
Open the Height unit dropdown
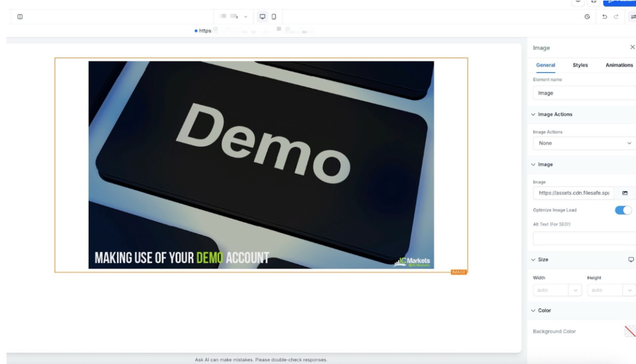[x=629, y=290]
